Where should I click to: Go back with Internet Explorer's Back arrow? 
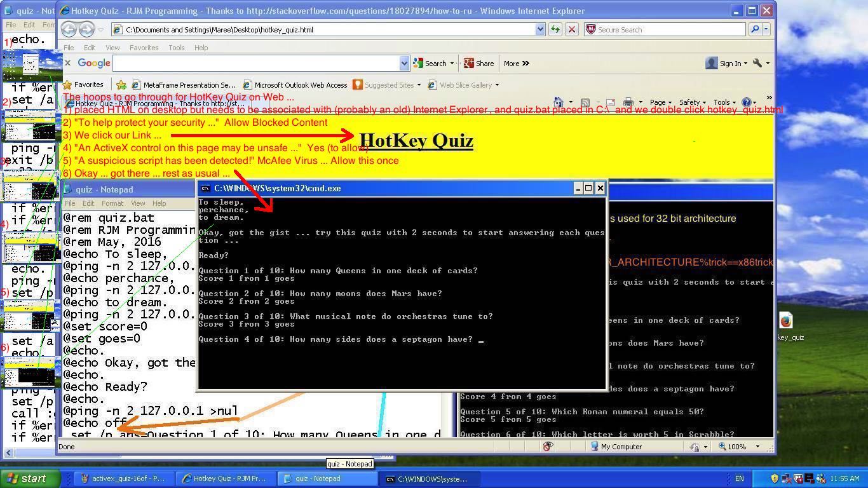[x=69, y=29]
